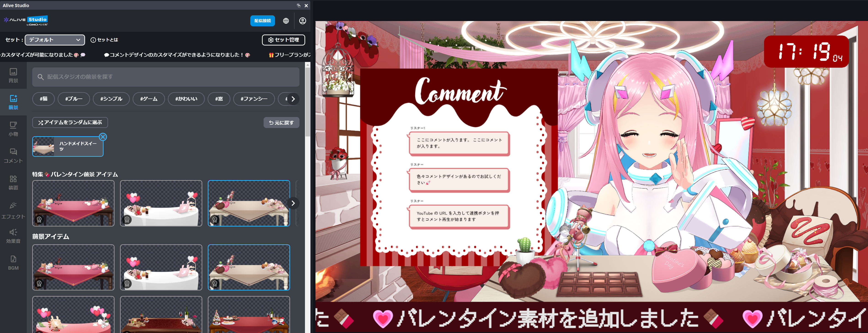The height and width of the screenshot is (333, 868).
Task: Open the user account profile icon
Action: coord(302,21)
